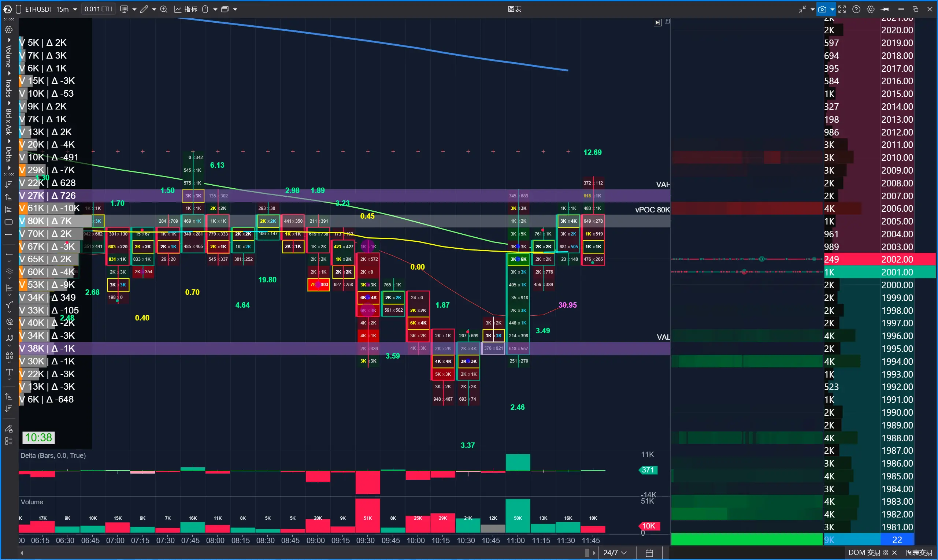Viewport: 938px width, 560px height.
Task: Open the sidebar settings gear
Action: click(9, 29)
